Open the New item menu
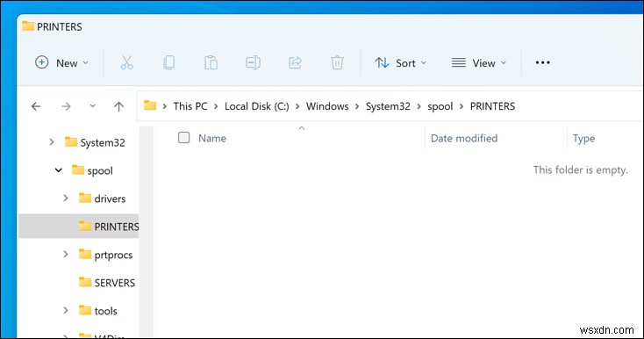Image resolution: width=644 pixels, height=339 pixels. [x=62, y=63]
